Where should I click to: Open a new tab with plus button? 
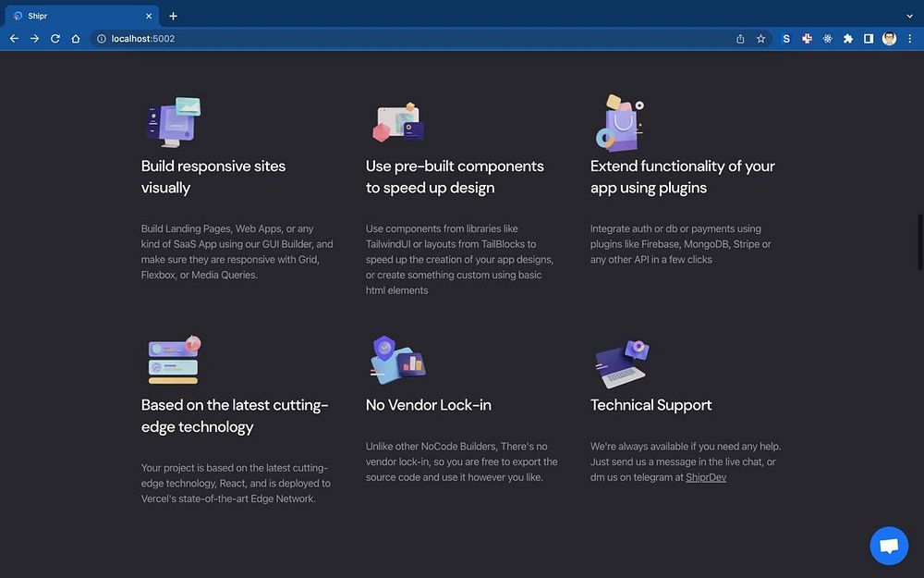click(x=173, y=16)
